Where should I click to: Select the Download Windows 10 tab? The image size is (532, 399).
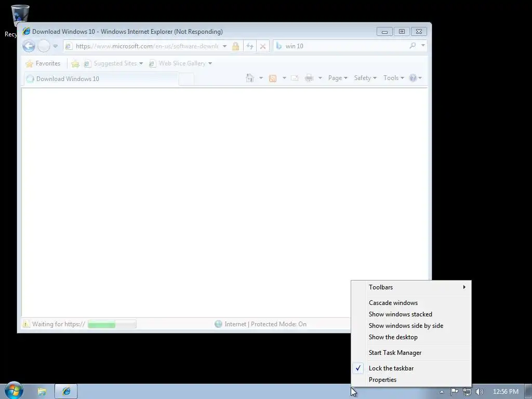click(x=101, y=79)
